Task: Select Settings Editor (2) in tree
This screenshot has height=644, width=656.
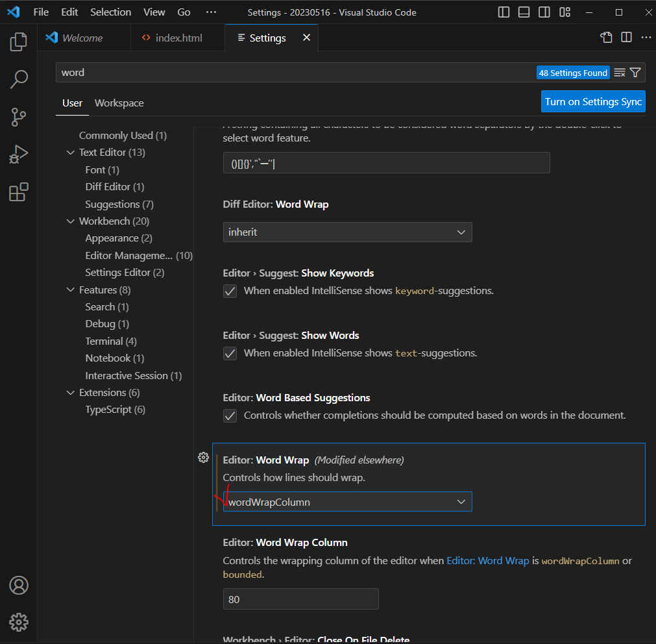Action: pos(125,273)
